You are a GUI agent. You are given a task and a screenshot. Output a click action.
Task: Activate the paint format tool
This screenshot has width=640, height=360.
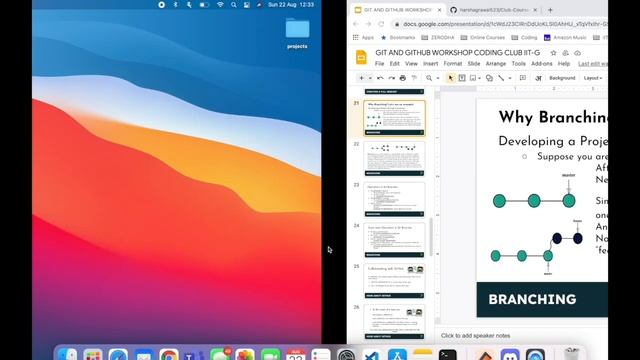(414, 78)
